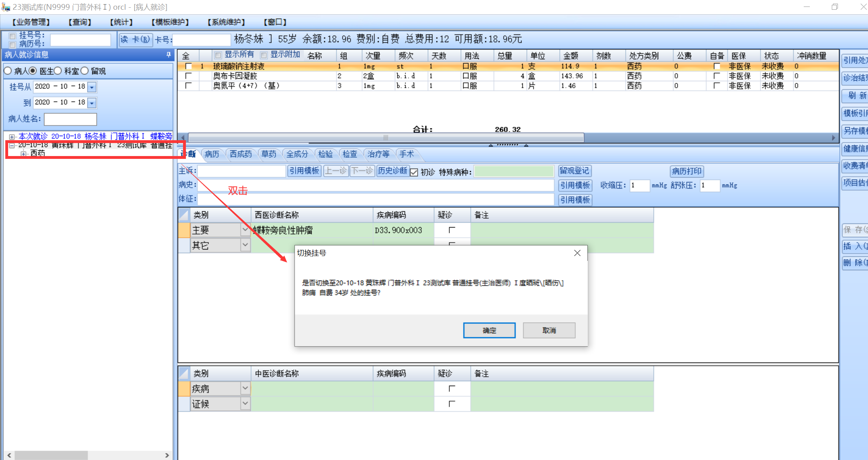Screen dimensions: 868x460
Task: Switch to the 检验 tab
Action: click(325, 154)
